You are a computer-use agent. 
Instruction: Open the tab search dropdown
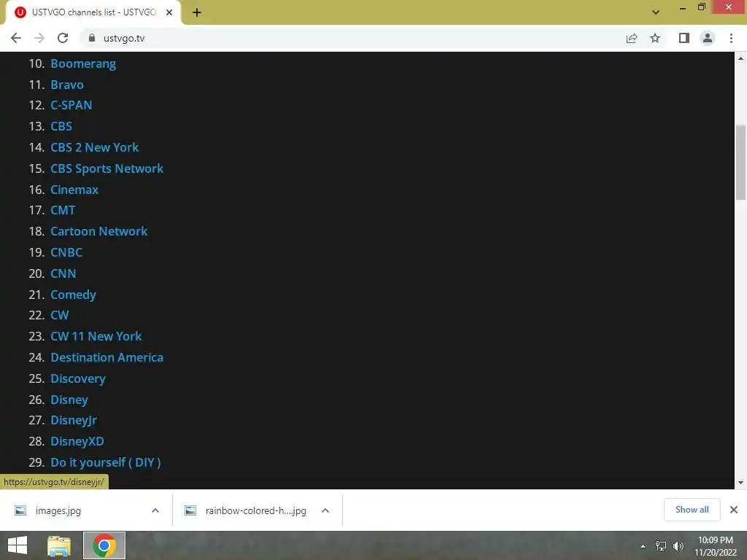point(656,12)
